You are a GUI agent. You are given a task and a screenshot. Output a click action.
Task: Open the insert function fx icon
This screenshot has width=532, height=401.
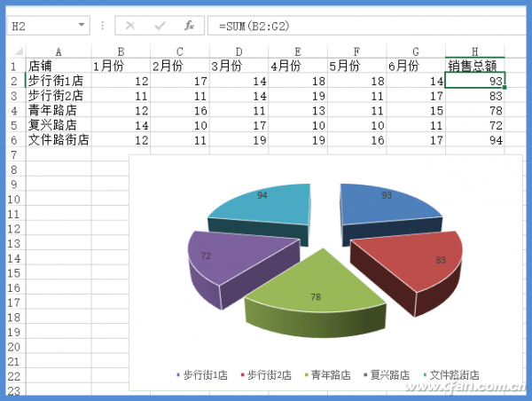(x=189, y=25)
